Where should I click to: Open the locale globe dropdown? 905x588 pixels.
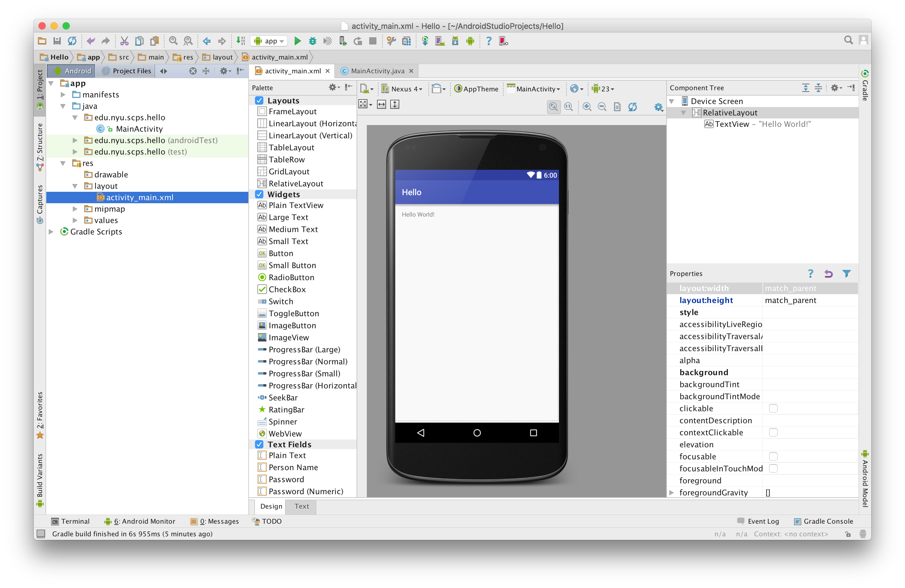click(x=576, y=89)
